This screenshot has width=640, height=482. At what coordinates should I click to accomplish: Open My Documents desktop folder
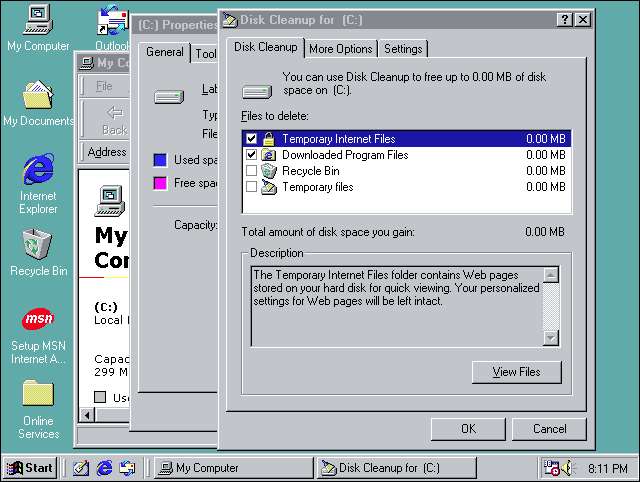pos(38,103)
